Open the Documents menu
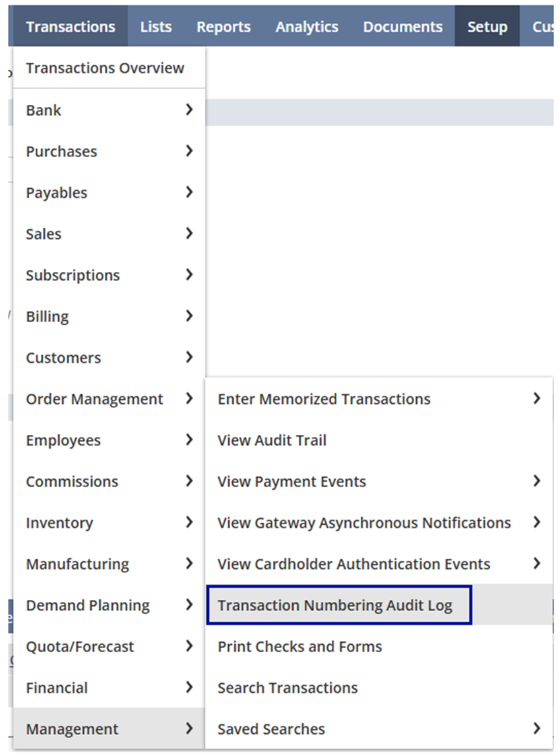 pos(402,26)
